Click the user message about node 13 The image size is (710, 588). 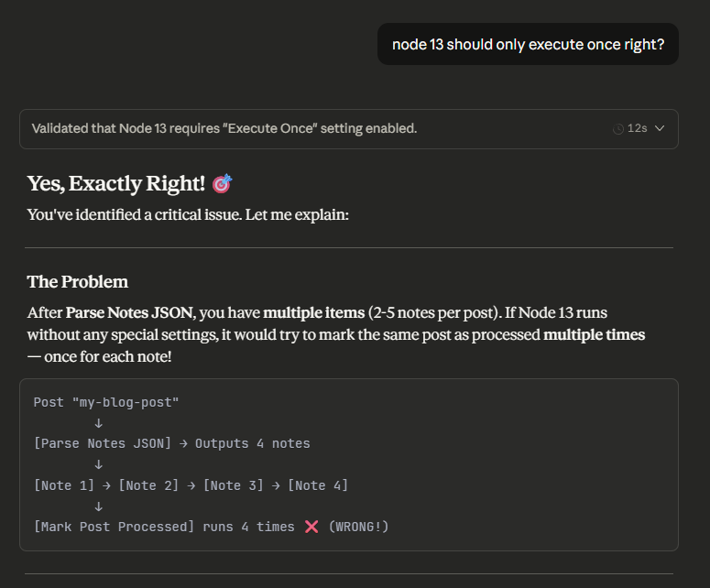(x=528, y=44)
